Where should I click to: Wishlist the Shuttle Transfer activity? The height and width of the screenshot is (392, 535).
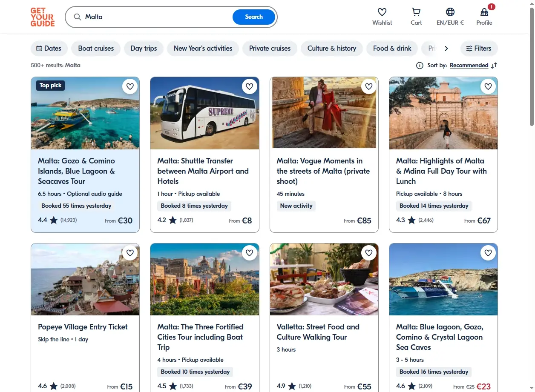tap(250, 87)
